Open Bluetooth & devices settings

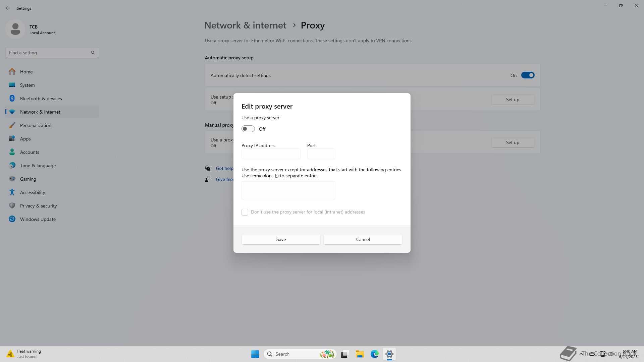pyautogui.click(x=41, y=99)
